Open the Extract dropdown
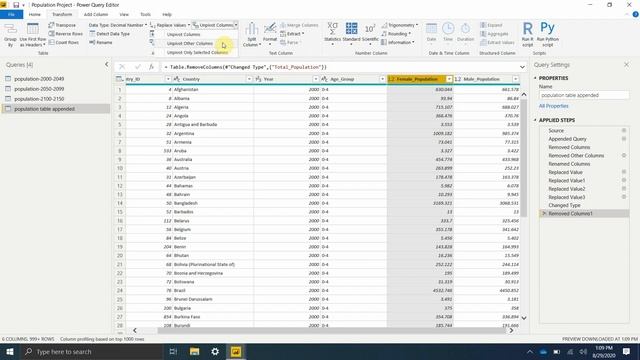 pyautogui.click(x=292, y=34)
